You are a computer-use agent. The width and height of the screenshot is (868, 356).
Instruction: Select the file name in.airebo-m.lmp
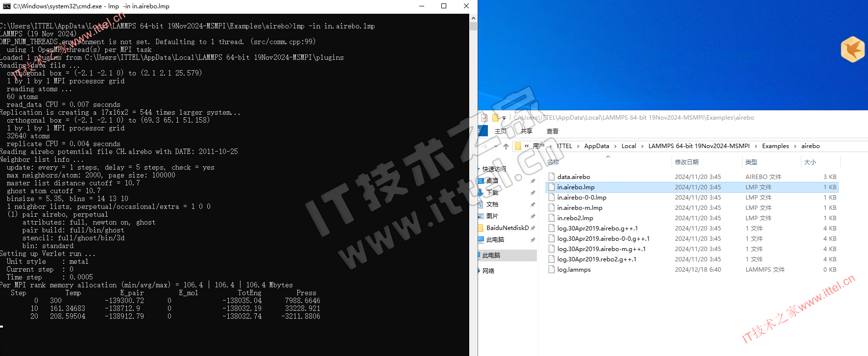(x=580, y=207)
